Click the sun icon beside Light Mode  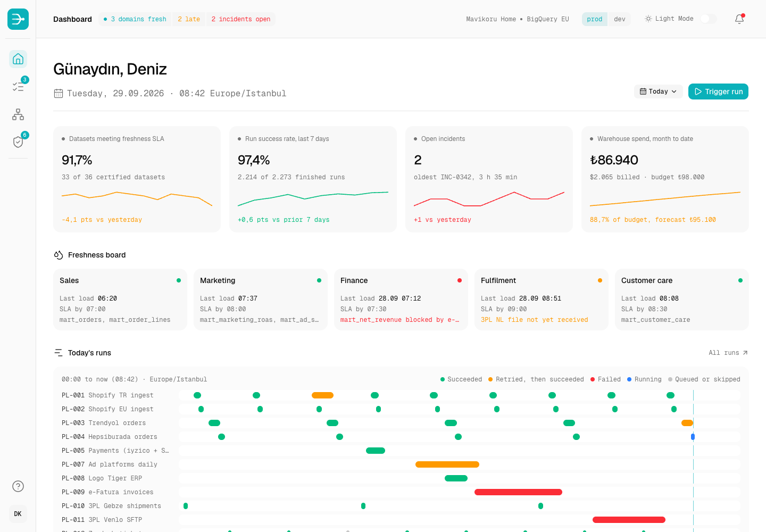tap(648, 19)
